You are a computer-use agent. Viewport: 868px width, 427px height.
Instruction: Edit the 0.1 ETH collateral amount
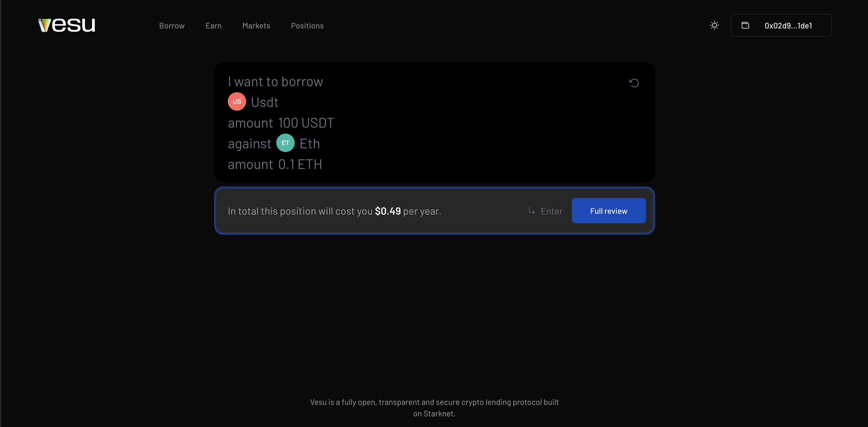300,164
